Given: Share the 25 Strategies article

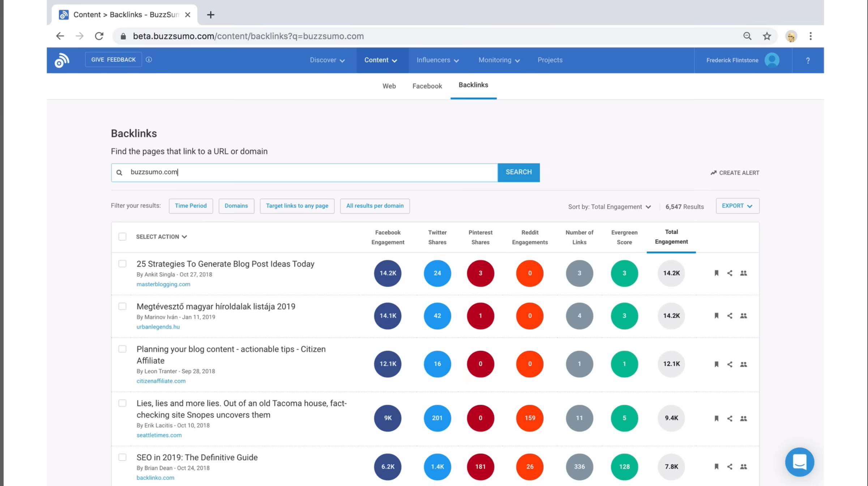Looking at the screenshot, I should tap(730, 273).
